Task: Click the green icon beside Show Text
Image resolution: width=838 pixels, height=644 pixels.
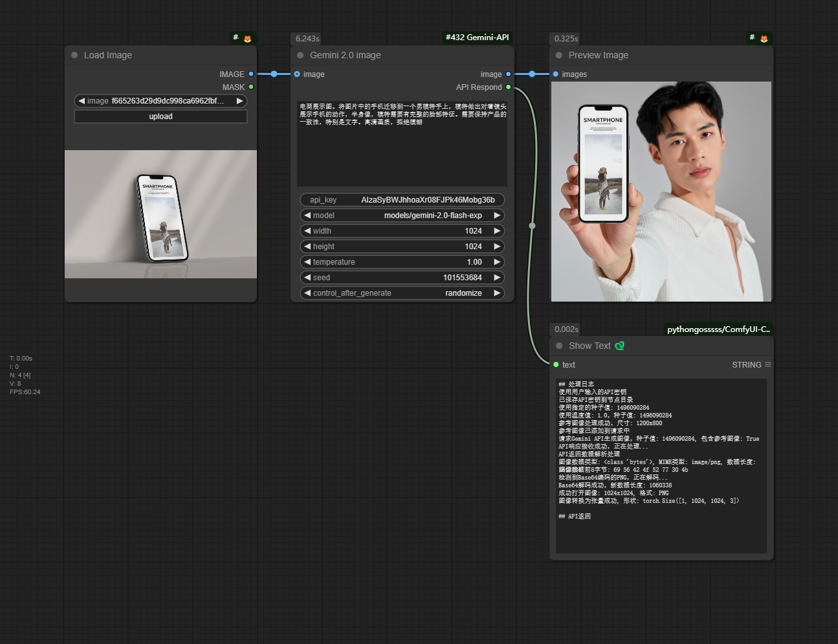Action: (620, 346)
